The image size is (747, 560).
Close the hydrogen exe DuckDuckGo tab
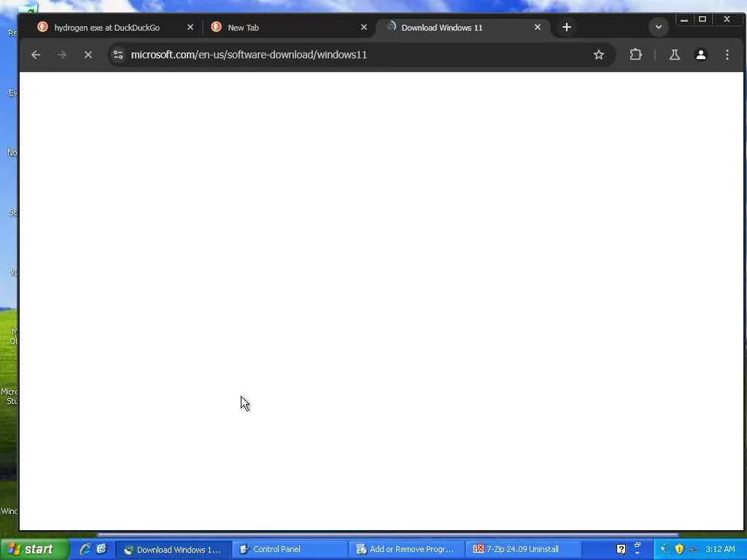point(190,27)
